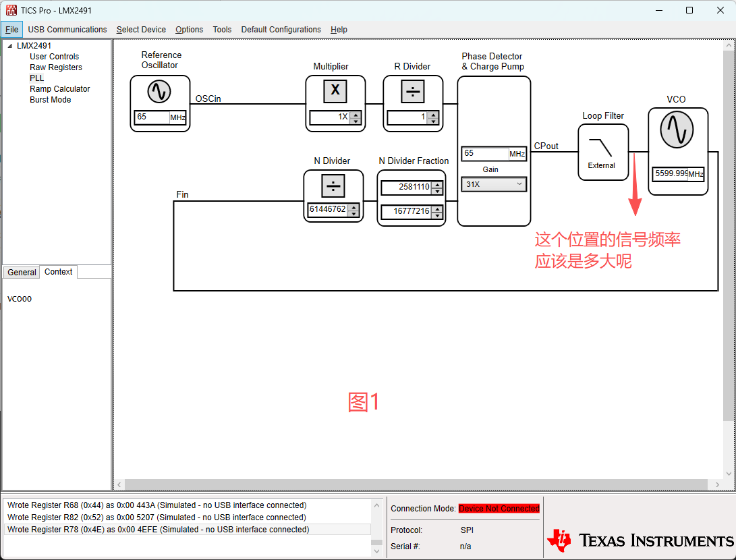Click the SPI protocol value
736x560 pixels.
(x=467, y=530)
